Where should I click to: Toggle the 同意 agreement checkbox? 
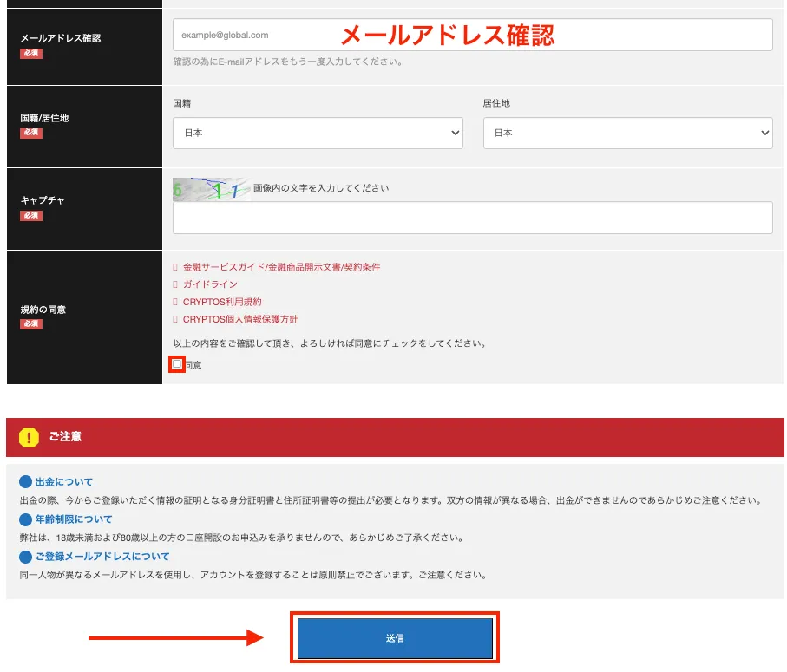(175, 365)
